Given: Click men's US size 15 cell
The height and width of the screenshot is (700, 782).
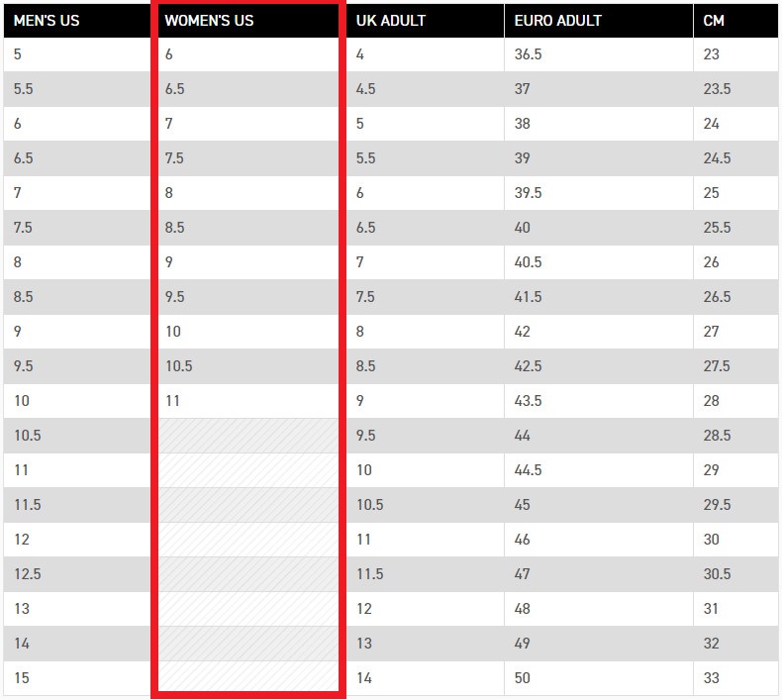Looking at the screenshot, I should [77, 678].
